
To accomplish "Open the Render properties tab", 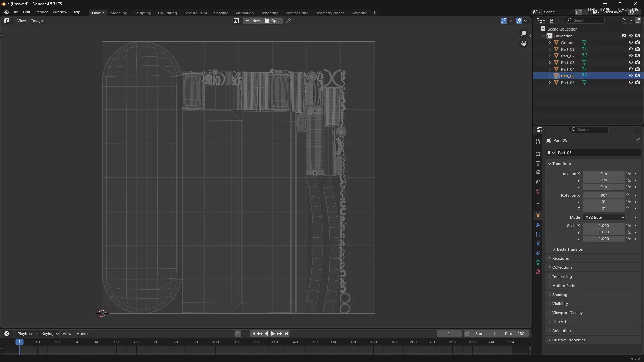I will point(538,154).
